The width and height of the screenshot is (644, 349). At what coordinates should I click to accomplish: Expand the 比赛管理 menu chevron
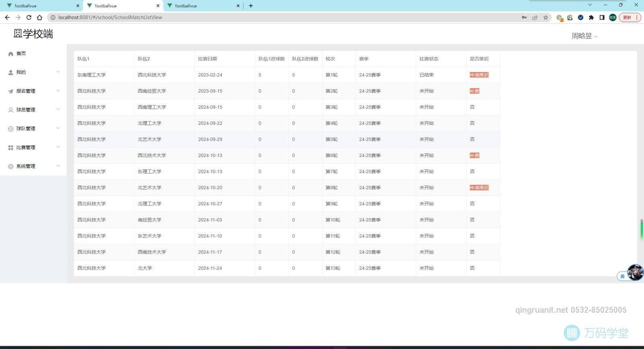[x=58, y=147]
